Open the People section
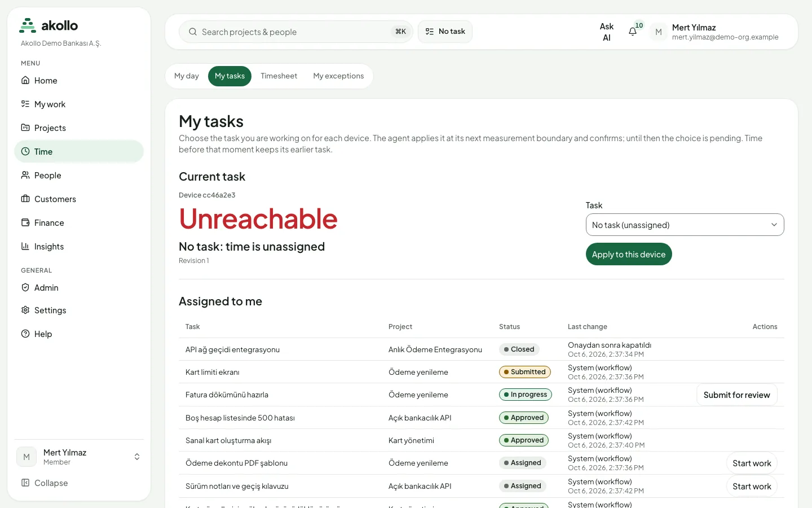 (x=79, y=176)
